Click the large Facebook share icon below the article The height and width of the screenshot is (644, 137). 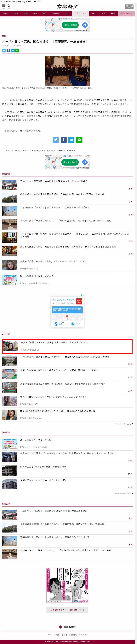click(x=64, y=140)
